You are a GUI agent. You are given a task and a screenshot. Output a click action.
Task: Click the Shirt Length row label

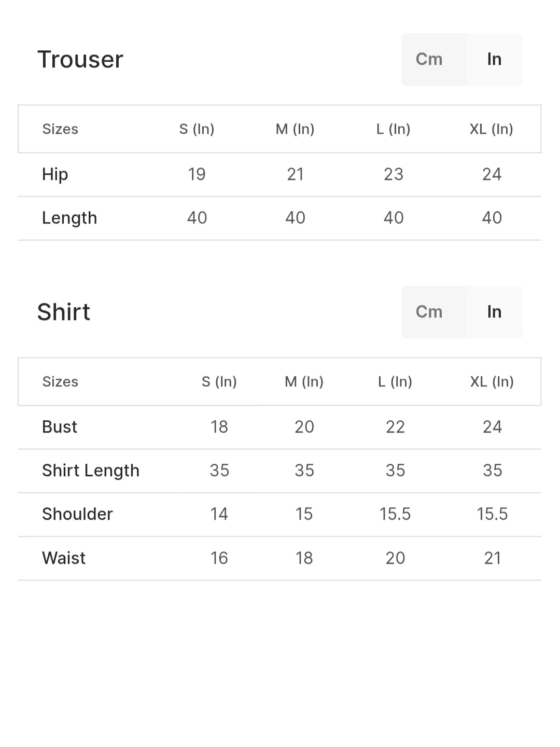91,471
